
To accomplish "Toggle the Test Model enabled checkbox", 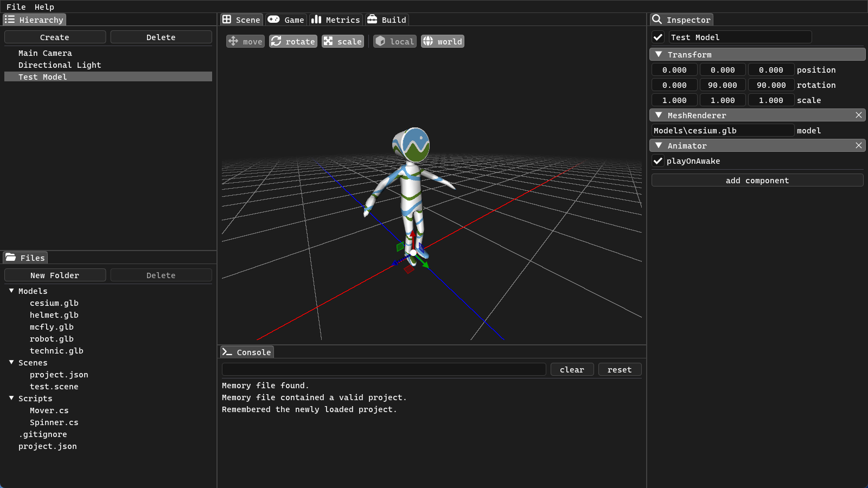I will [x=658, y=37].
